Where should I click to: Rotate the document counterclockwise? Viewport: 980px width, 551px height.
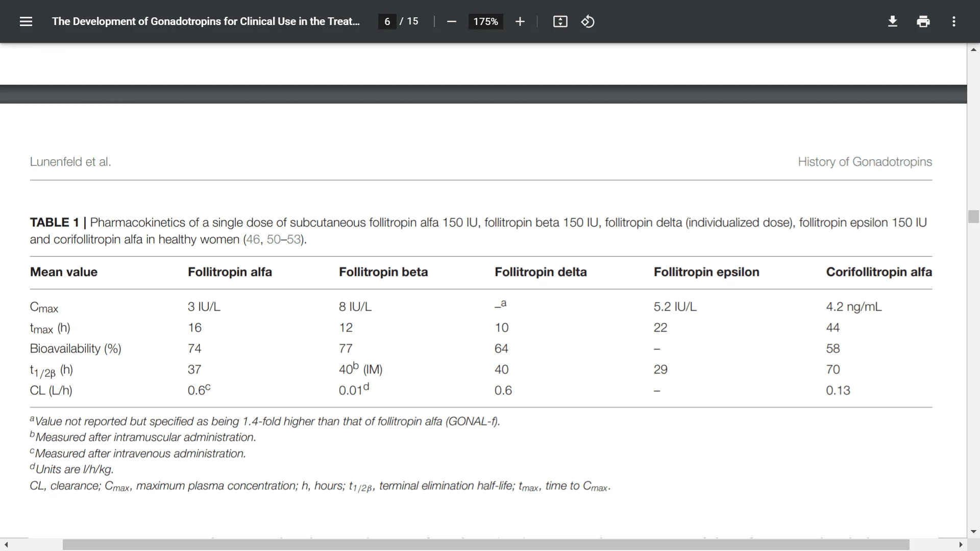[x=587, y=21]
